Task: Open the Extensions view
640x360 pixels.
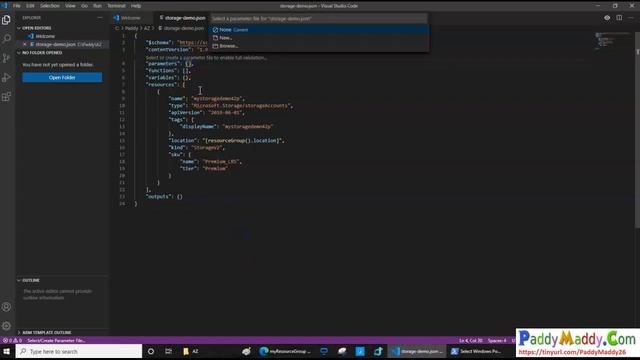Action: coord(7,97)
